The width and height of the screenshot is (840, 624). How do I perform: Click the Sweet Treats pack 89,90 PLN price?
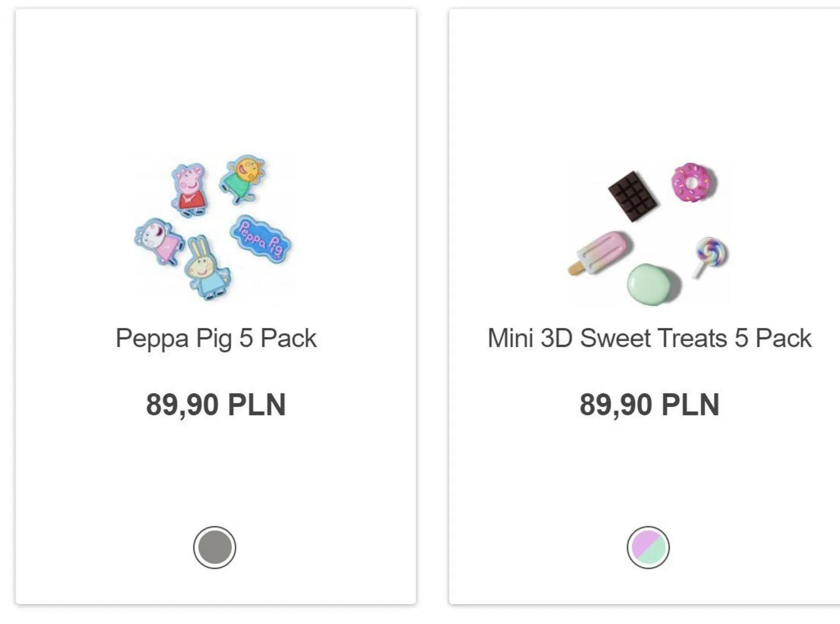coord(649,405)
